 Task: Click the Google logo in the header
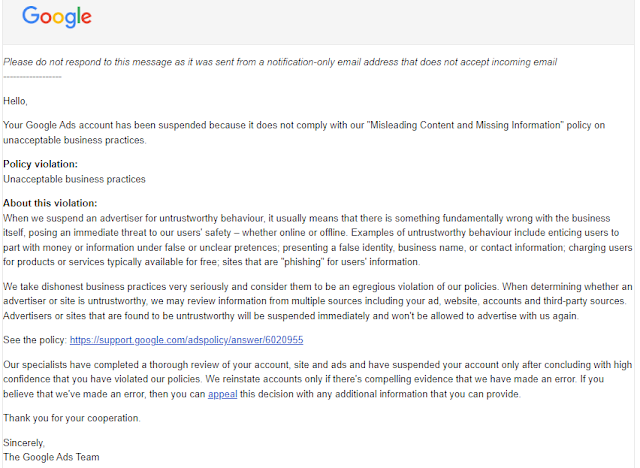[57, 17]
